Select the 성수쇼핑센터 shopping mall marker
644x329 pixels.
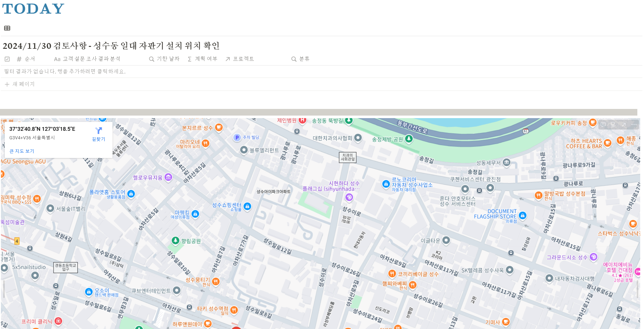tap(247, 206)
